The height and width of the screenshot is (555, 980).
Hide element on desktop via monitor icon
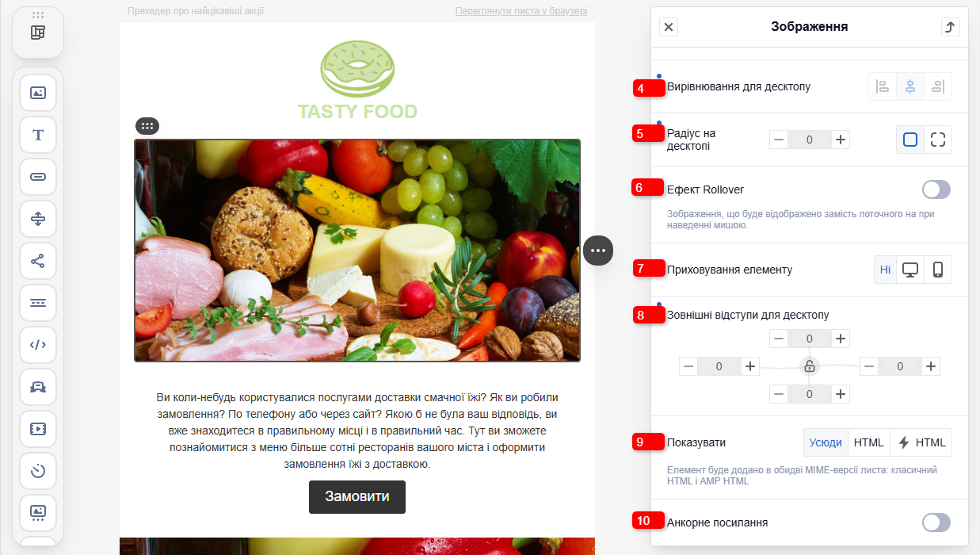click(x=910, y=270)
